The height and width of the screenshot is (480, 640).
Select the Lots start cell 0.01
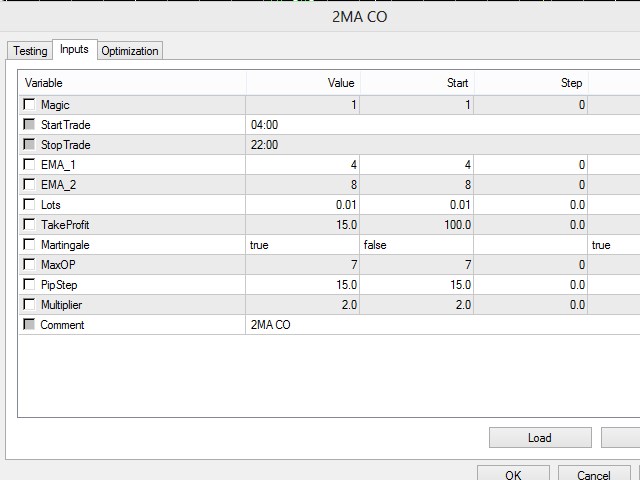coord(417,205)
